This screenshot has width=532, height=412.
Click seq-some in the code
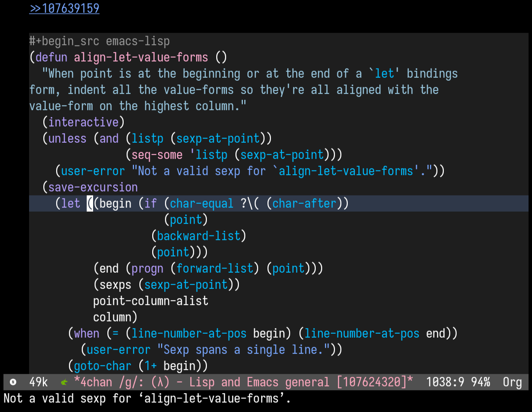click(x=157, y=155)
